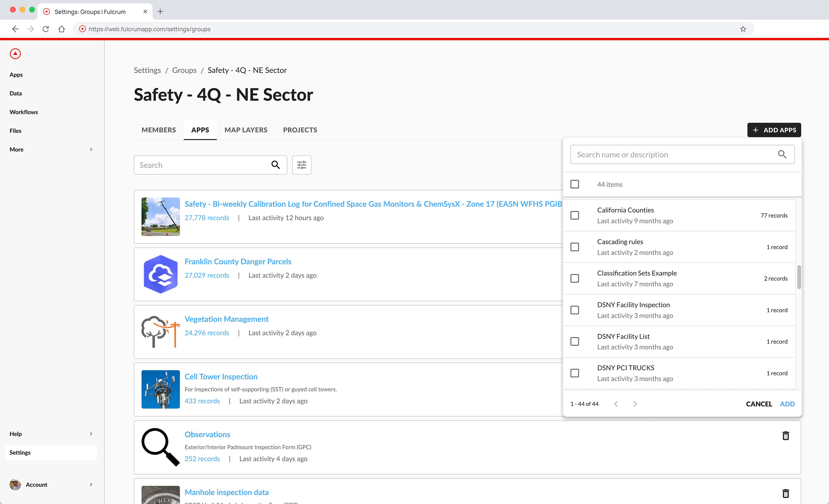This screenshot has height=504, width=829.
Task: Check the California Counties app
Action: 575,215
